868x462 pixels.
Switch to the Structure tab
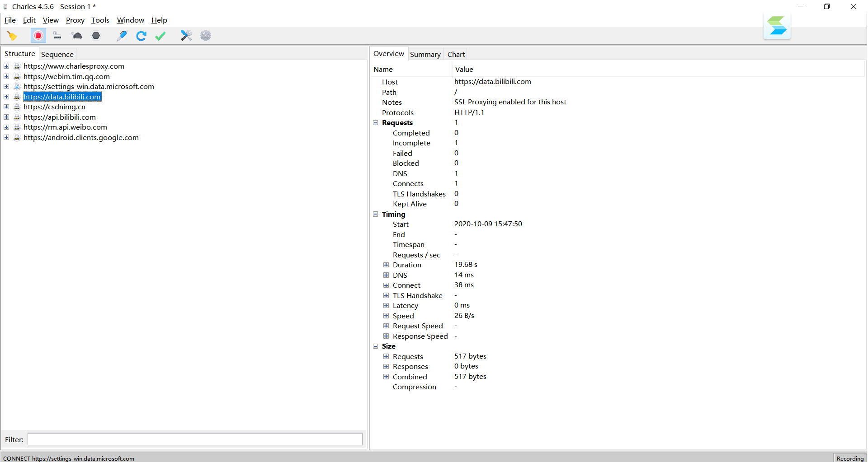[x=20, y=54]
